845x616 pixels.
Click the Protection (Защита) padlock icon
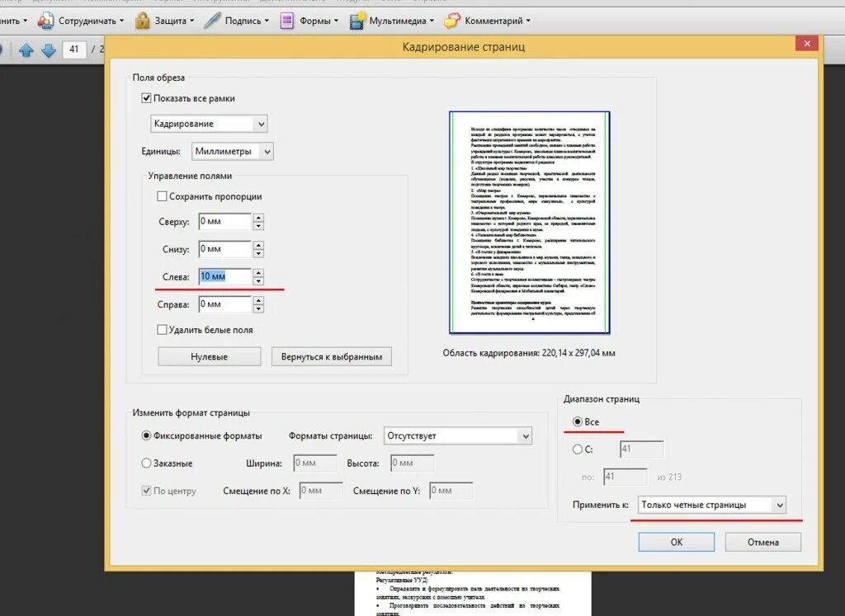(x=142, y=21)
